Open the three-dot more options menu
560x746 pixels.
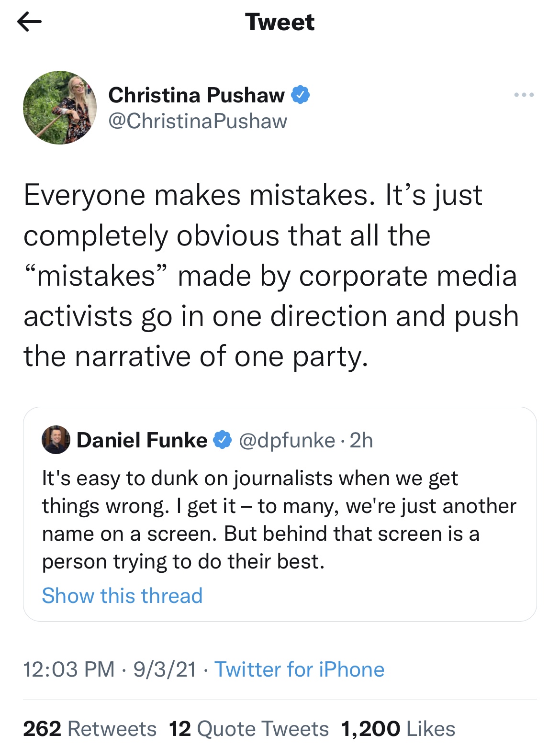524,95
